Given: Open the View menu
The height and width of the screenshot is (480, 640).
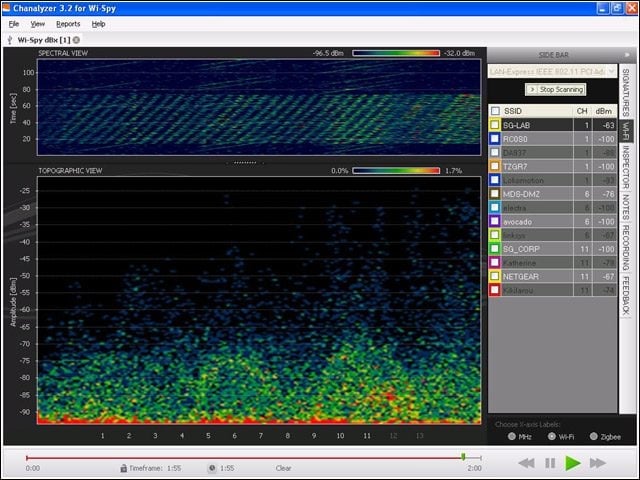Looking at the screenshot, I should pyautogui.click(x=38, y=24).
